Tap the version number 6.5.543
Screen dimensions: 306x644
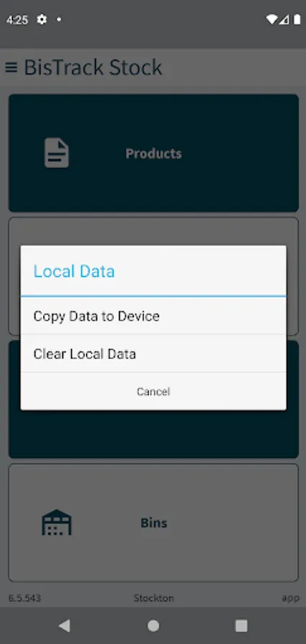click(x=24, y=598)
